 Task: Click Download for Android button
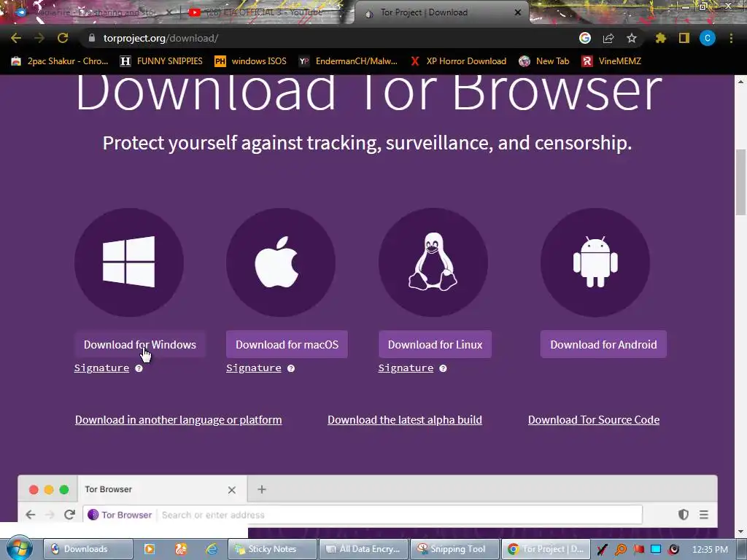point(603,344)
